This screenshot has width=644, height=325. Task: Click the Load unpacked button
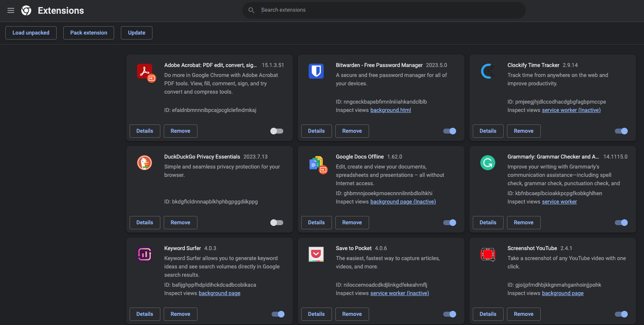point(31,33)
